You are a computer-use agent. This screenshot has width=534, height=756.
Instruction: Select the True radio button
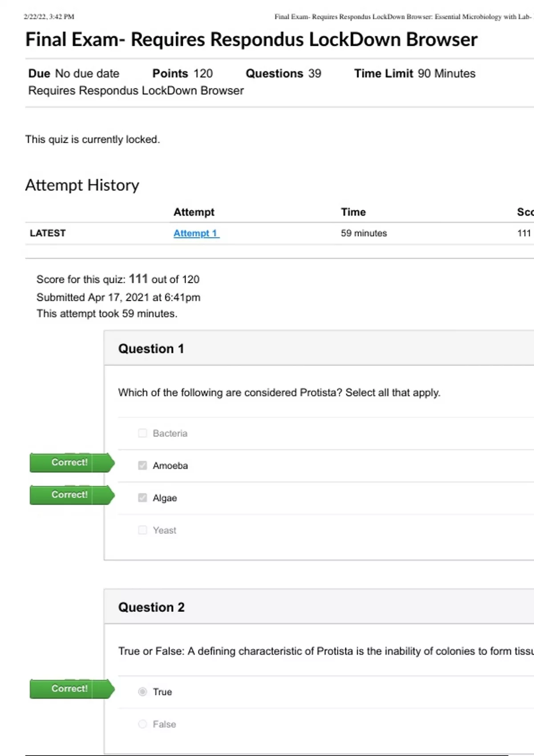(x=142, y=692)
